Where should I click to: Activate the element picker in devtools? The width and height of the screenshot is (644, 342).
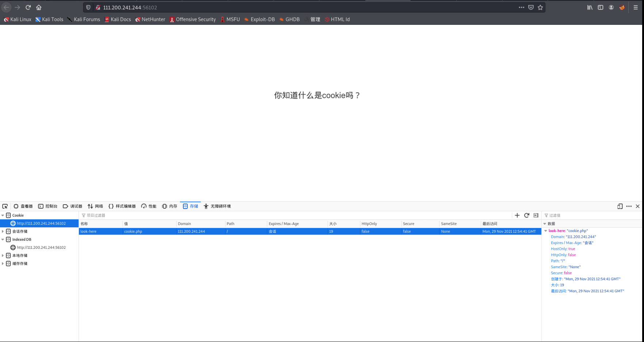coord(5,206)
